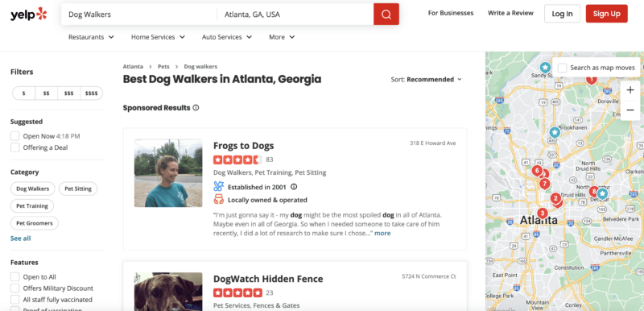Click the DogWatch Hidden Fence star rating

pos(237,292)
